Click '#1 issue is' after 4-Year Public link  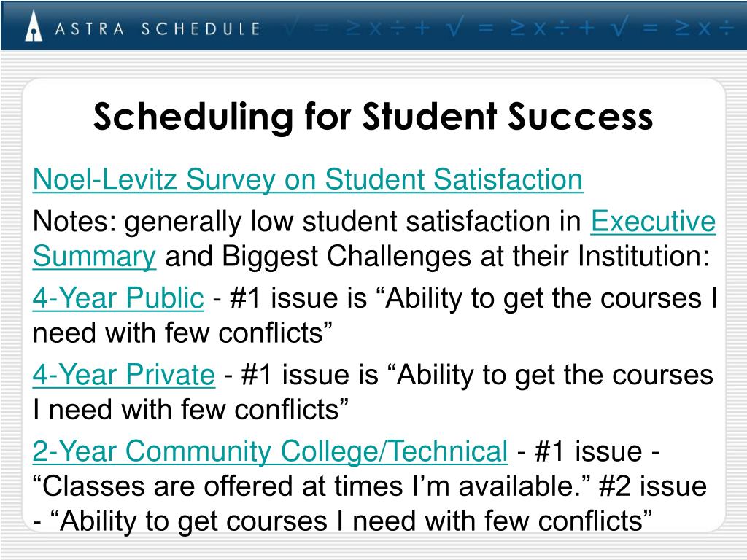298,298
